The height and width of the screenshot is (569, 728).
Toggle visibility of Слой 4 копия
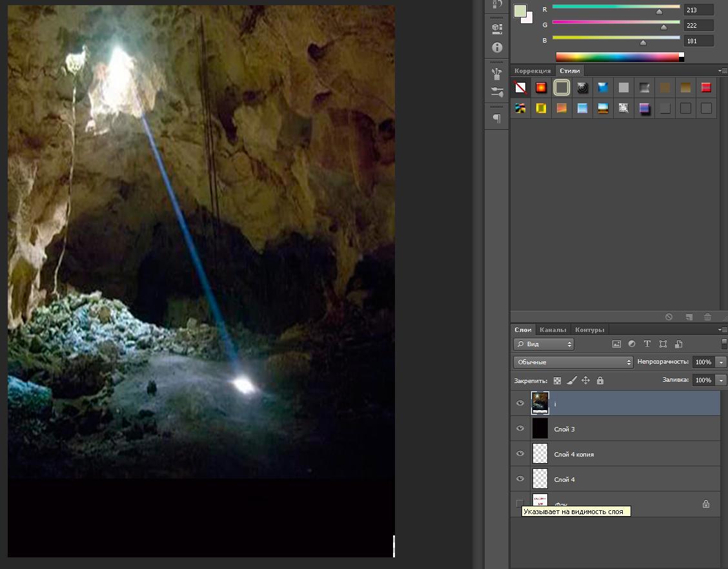pyautogui.click(x=520, y=453)
